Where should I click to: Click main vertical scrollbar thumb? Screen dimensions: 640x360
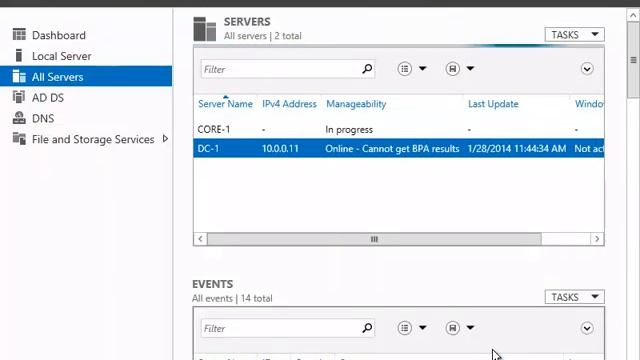coord(633,60)
